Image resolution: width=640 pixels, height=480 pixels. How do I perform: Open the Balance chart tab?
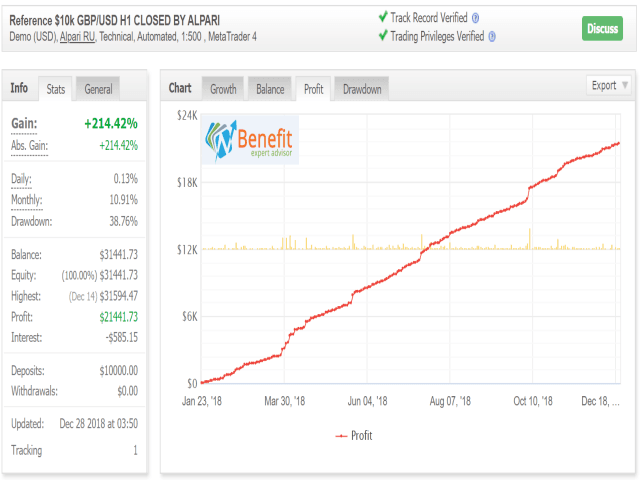click(270, 89)
